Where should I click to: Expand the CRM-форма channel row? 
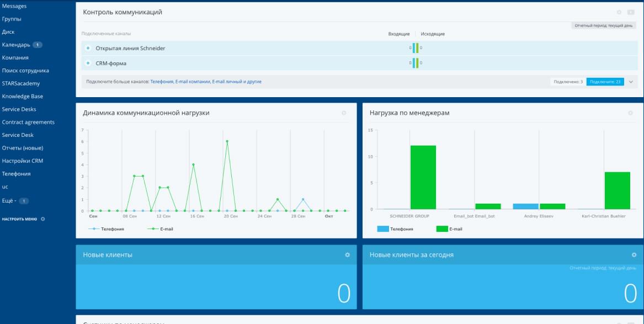88,63
